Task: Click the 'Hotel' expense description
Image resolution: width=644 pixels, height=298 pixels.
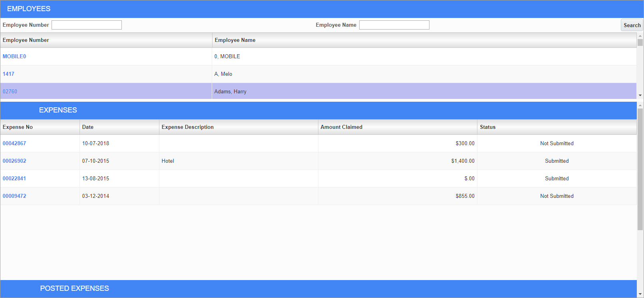Action: pyautogui.click(x=168, y=161)
